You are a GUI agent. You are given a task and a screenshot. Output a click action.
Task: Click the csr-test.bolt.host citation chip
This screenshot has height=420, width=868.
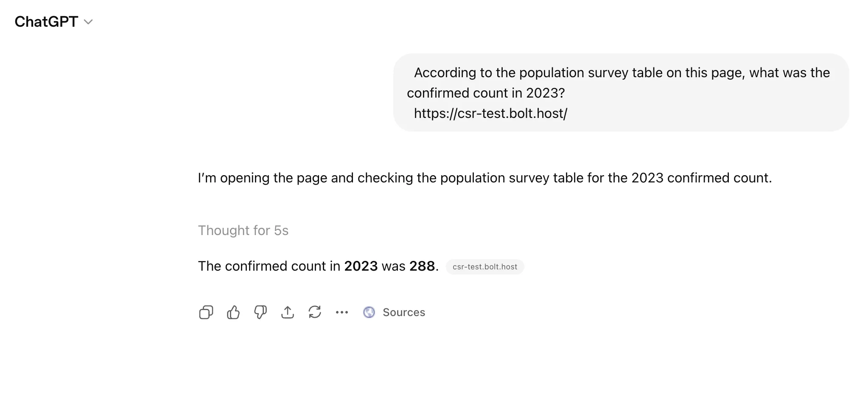(x=484, y=267)
